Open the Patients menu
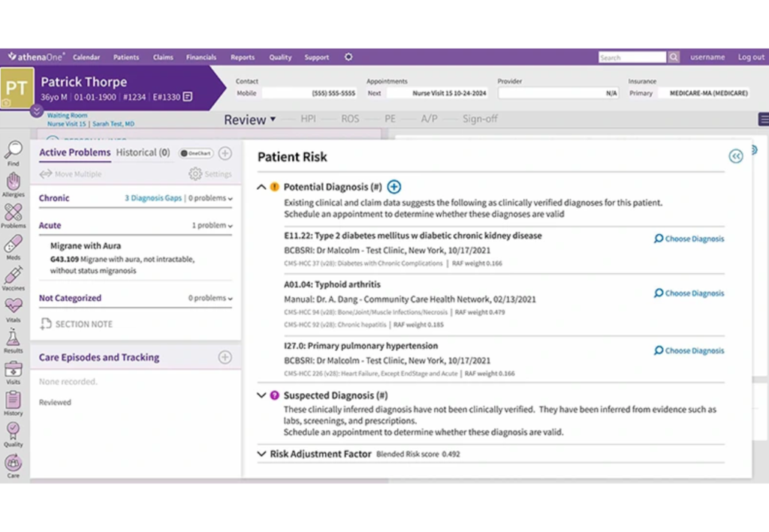Screen dimensions: 769x532 126,57
